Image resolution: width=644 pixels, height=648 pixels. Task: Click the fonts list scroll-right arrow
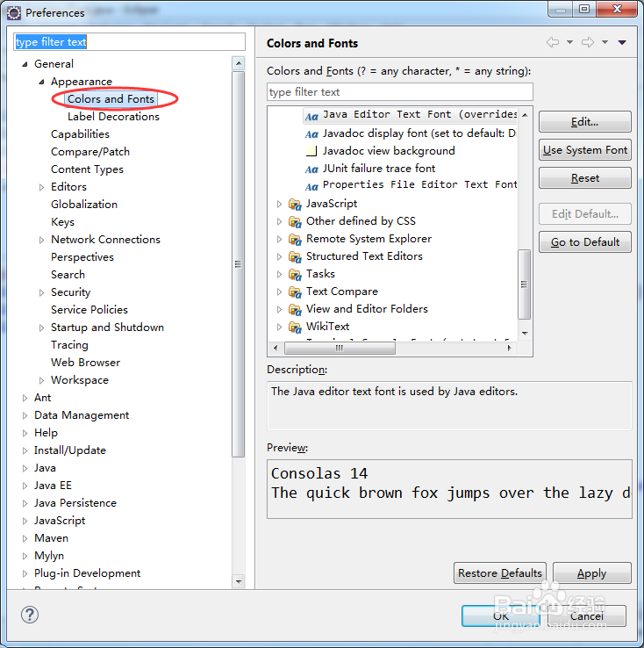(x=510, y=348)
